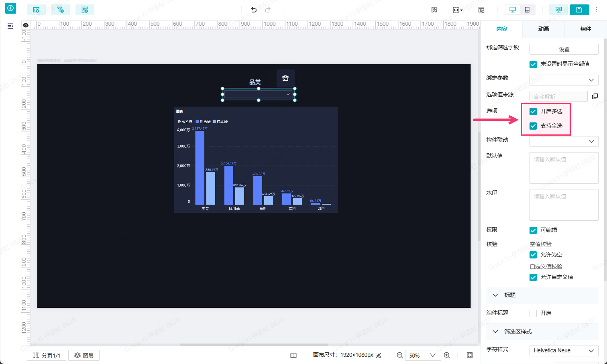Screen dimensions: 607x364
Task: Edit canvas size with pencil icon
Action: pos(379,355)
